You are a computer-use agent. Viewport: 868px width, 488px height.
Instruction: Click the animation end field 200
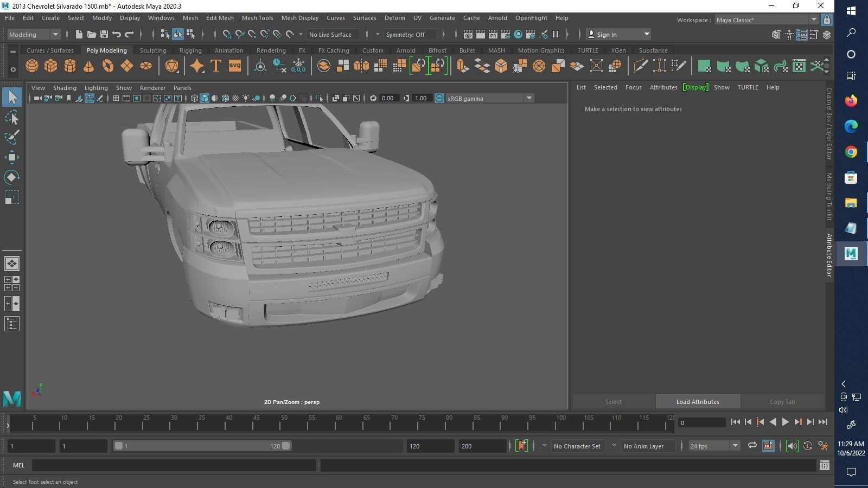tap(482, 446)
